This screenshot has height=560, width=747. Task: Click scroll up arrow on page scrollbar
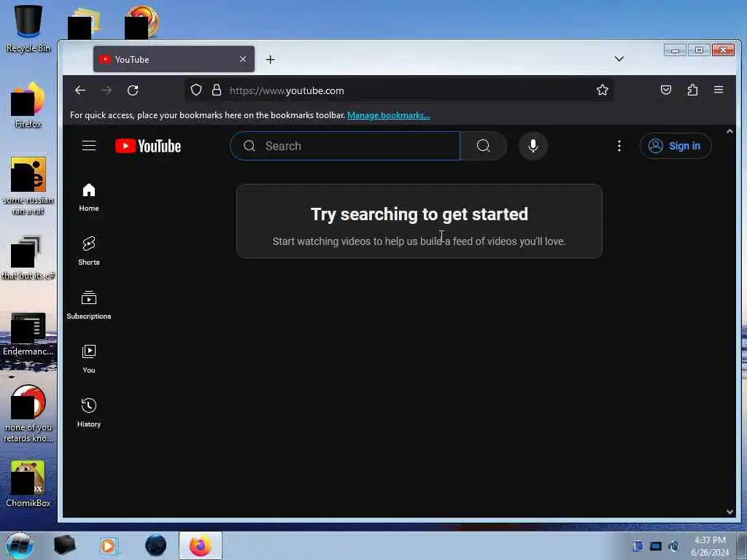click(729, 131)
